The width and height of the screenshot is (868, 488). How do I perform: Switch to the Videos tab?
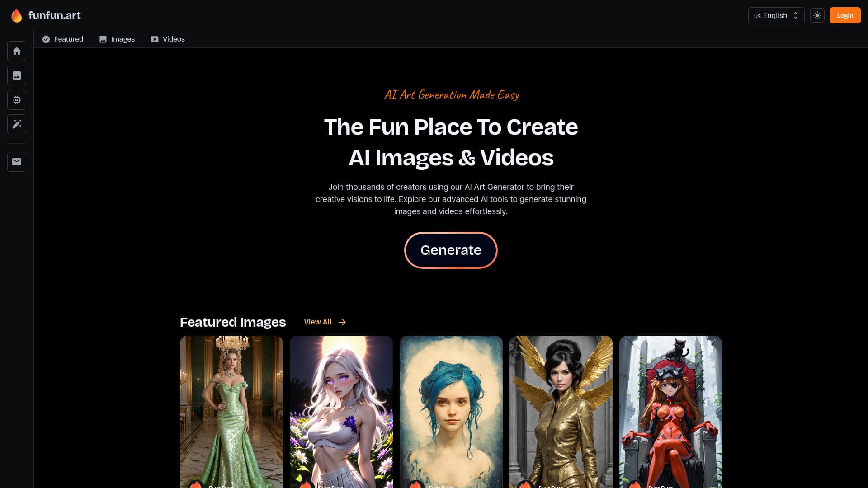tap(173, 39)
